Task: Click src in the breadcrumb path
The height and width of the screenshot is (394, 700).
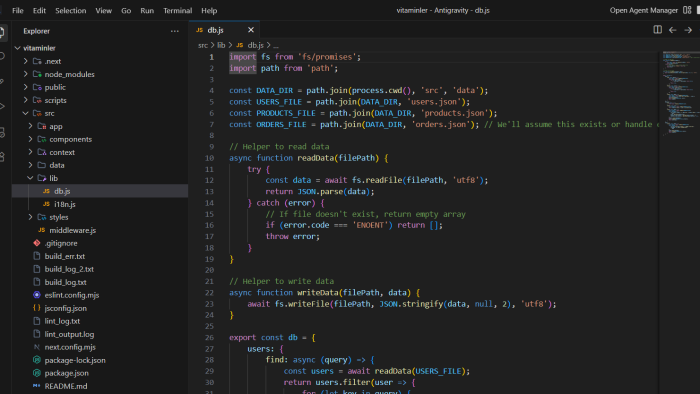Action: pyautogui.click(x=203, y=45)
